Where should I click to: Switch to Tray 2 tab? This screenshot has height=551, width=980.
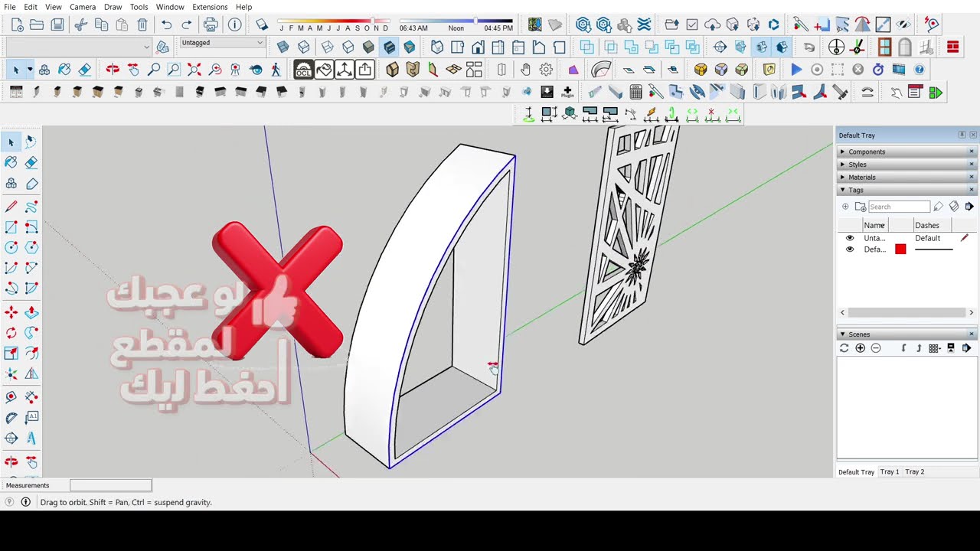click(x=915, y=471)
